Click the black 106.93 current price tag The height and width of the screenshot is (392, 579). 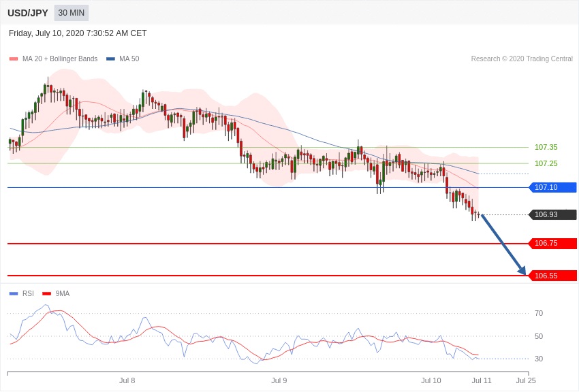(552, 214)
